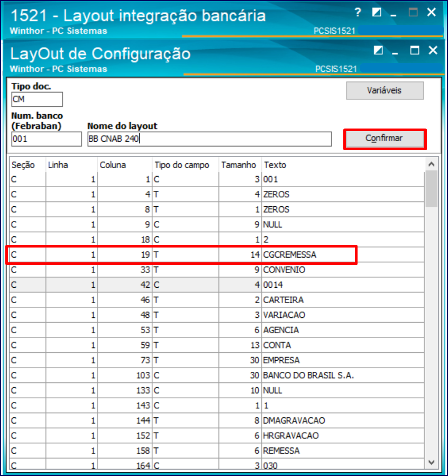Select the DMAGRAVACAO text cell
Viewport: 448px width, 476px height.
(x=343, y=420)
